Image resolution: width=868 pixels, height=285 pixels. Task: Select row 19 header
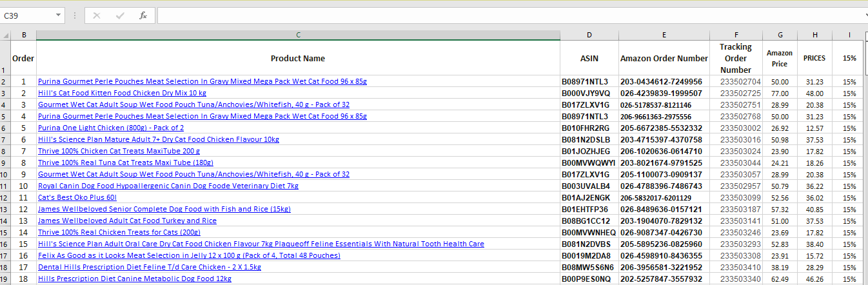coord(5,279)
